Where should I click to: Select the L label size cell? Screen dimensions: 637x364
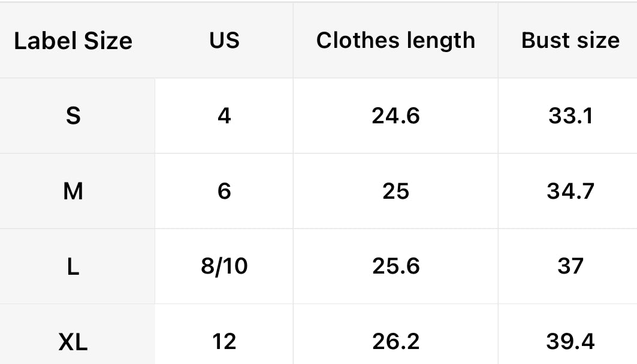point(73,266)
